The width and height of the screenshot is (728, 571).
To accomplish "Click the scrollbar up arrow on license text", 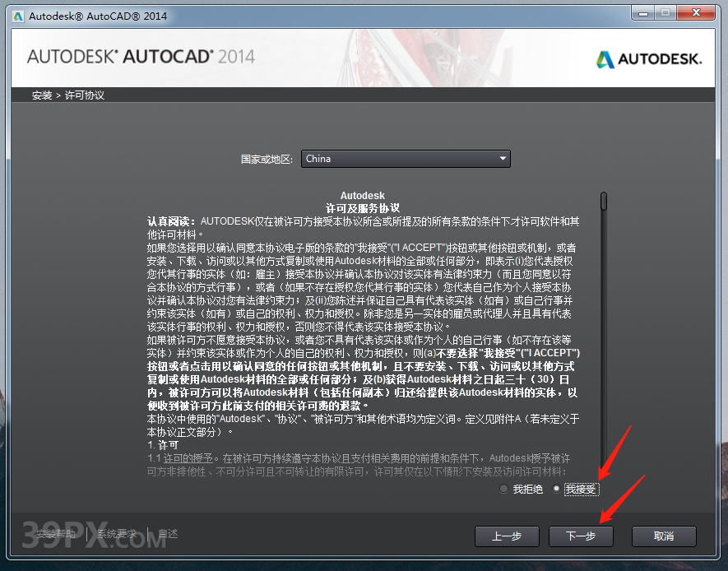I will (x=603, y=194).
